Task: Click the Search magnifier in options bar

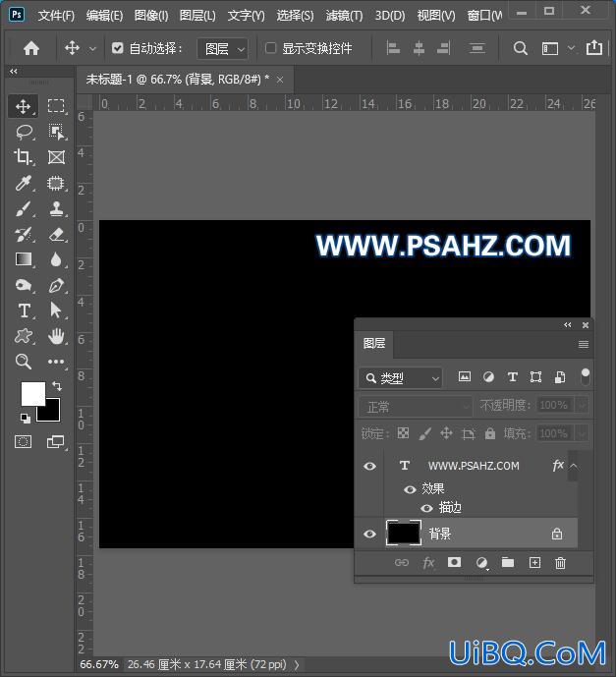Action: point(520,48)
